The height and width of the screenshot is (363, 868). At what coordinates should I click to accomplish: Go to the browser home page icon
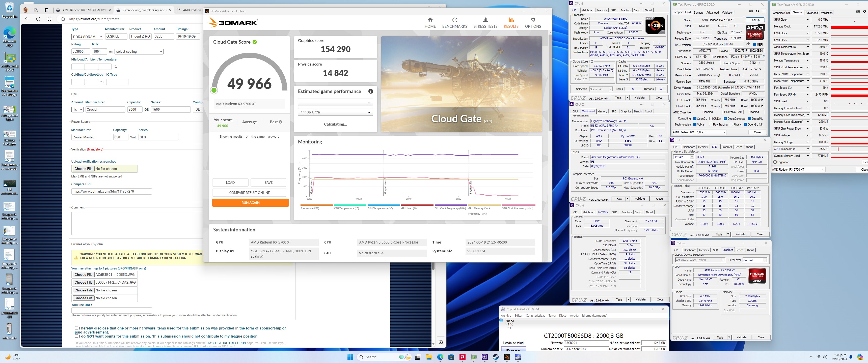point(49,19)
